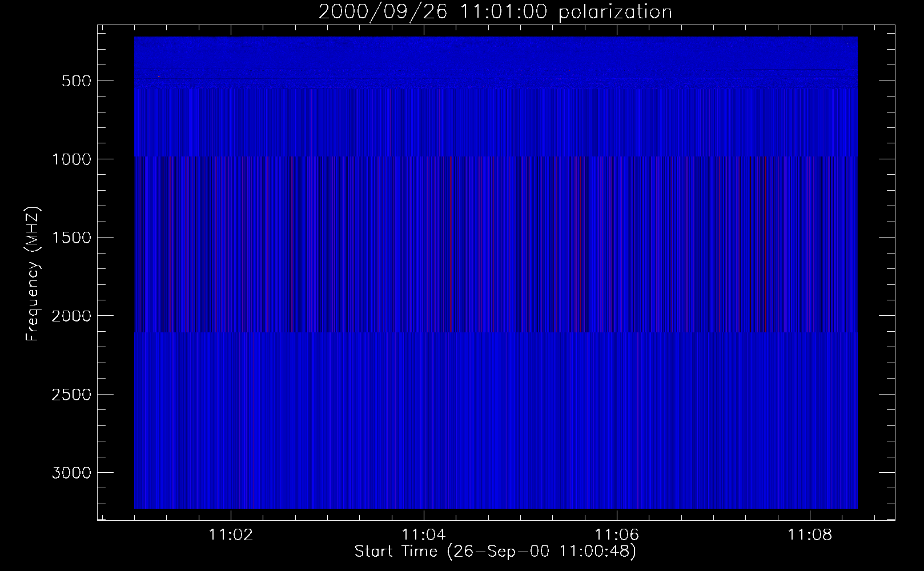Viewport: 924px width, 571px height.
Task: Click the 11:02 time tick label
Action: (231, 535)
